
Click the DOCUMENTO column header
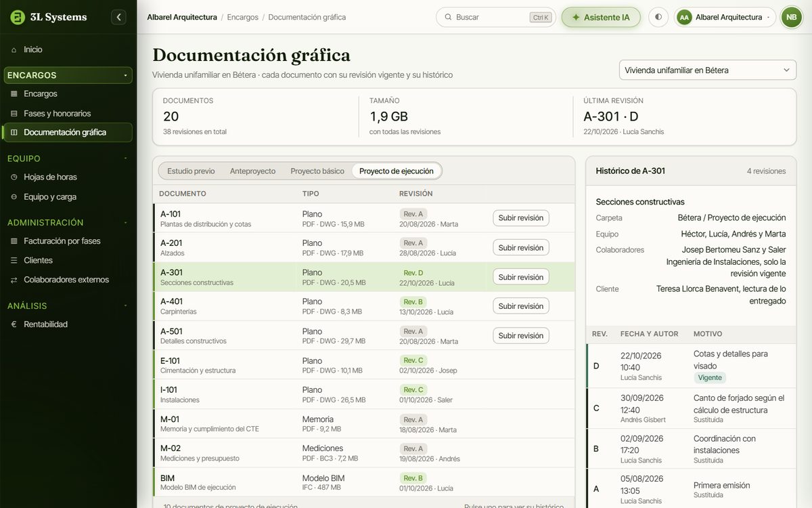[183, 194]
